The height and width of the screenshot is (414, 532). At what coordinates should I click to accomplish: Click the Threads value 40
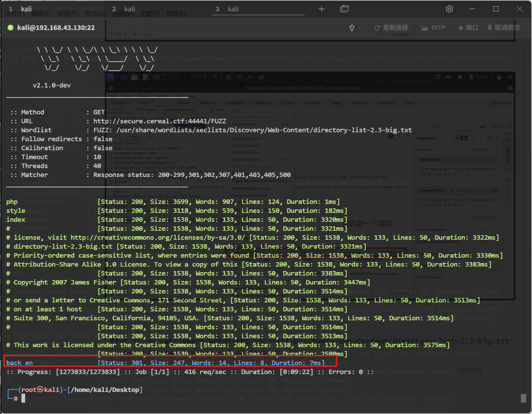97,166
